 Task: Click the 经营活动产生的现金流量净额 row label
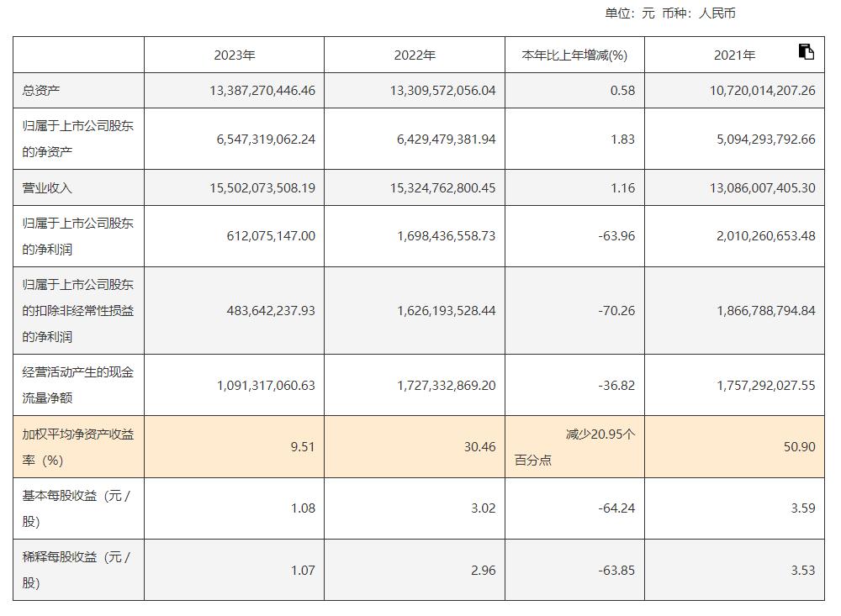pyautogui.click(x=78, y=385)
